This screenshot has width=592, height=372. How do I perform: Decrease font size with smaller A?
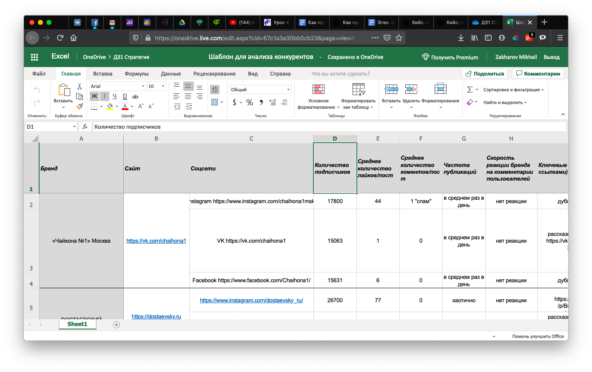pos(151,107)
